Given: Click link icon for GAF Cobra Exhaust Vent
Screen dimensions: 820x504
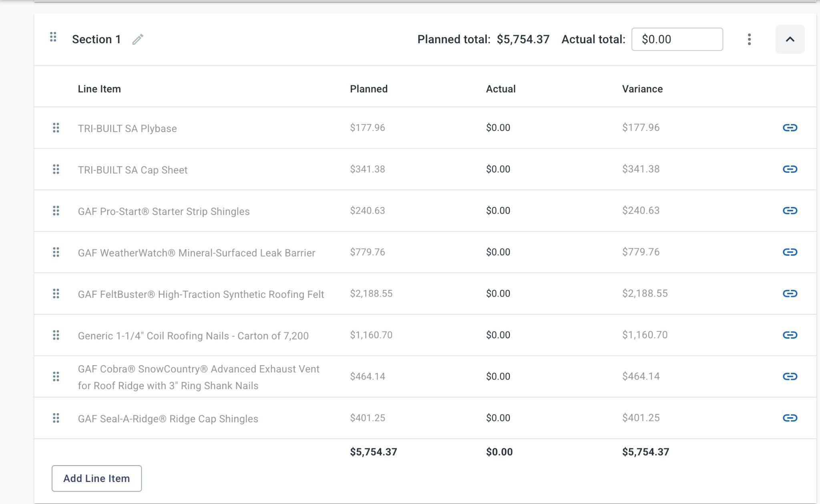Looking at the screenshot, I should tap(790, 376).
